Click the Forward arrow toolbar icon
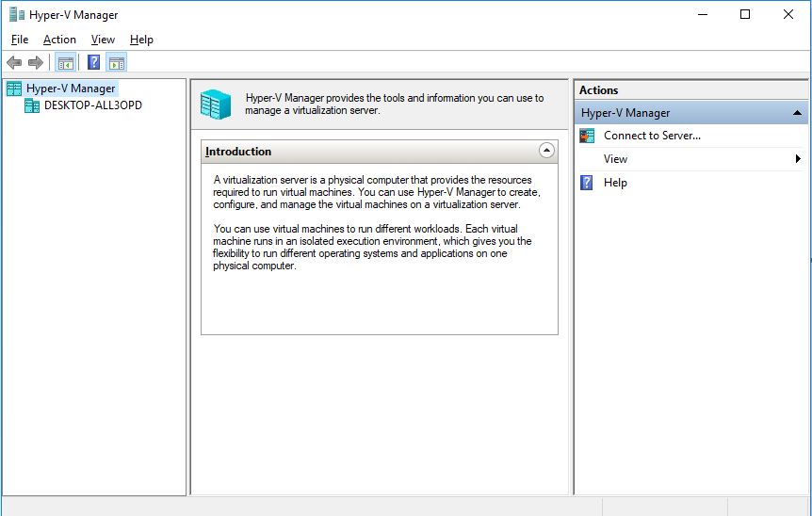 coord(36,63)
